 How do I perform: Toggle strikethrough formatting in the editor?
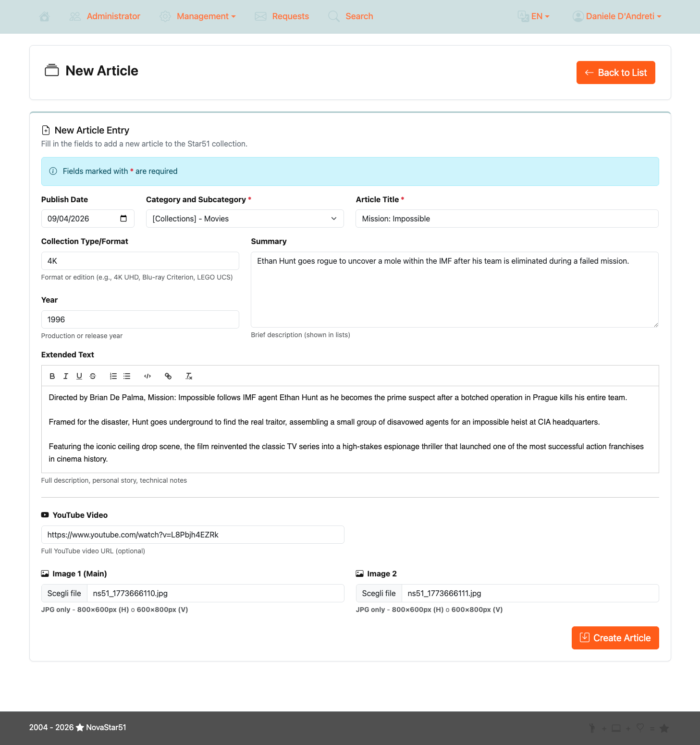(x=93, y=376)
